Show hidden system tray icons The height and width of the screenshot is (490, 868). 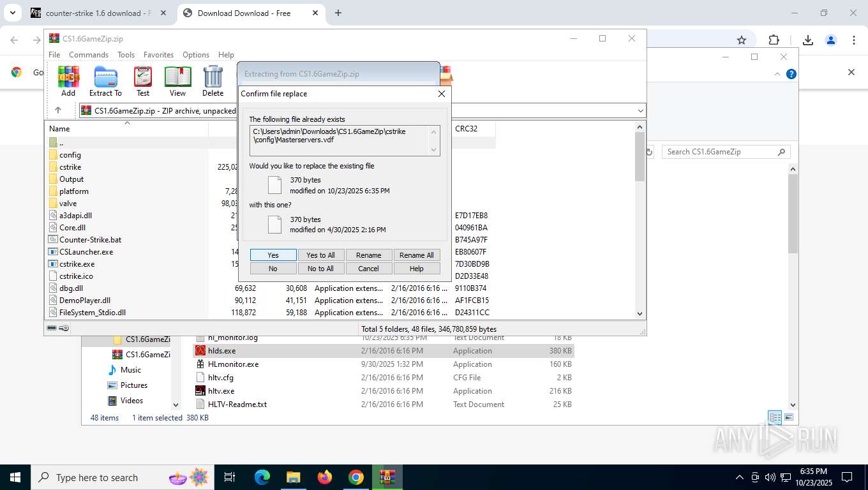point(740,477)
